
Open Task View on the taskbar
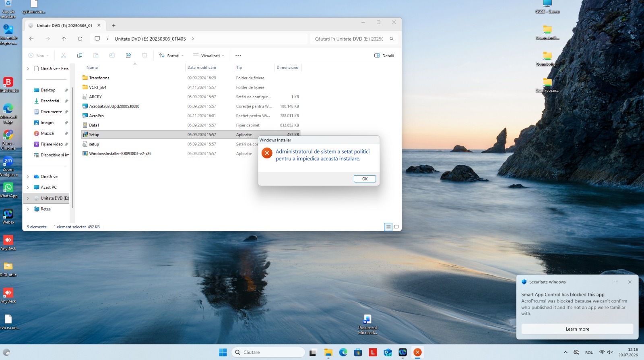313,352
